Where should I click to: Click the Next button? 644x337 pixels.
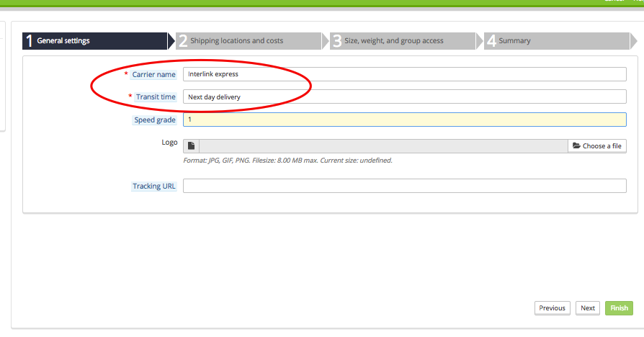tap(588, 308)
